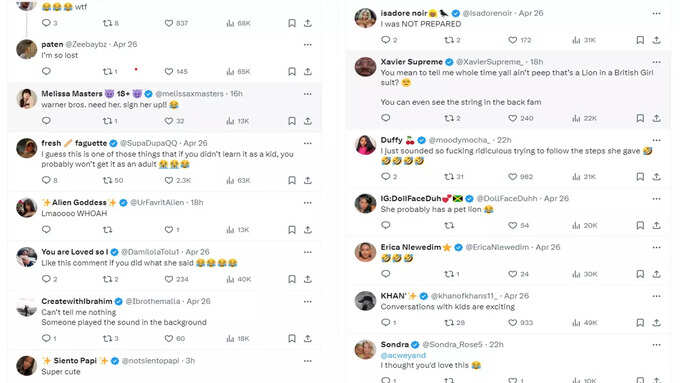Open the @acweyand mention link
Image resolution: width=680 pixels, height=383 pixels.
pos(403,355)
